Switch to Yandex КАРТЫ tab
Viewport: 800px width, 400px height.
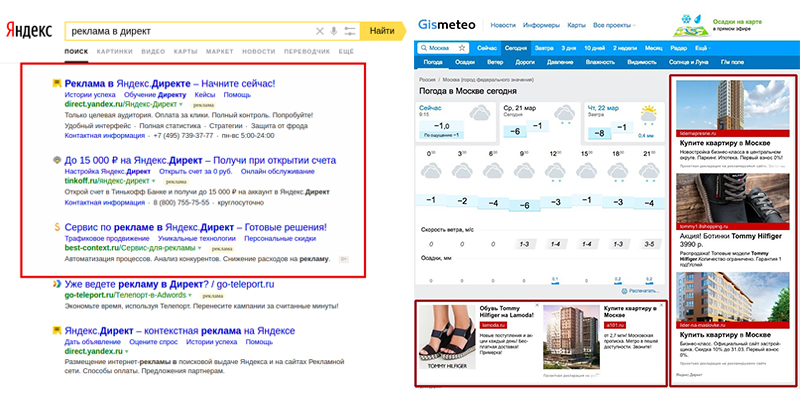[186, 52]
